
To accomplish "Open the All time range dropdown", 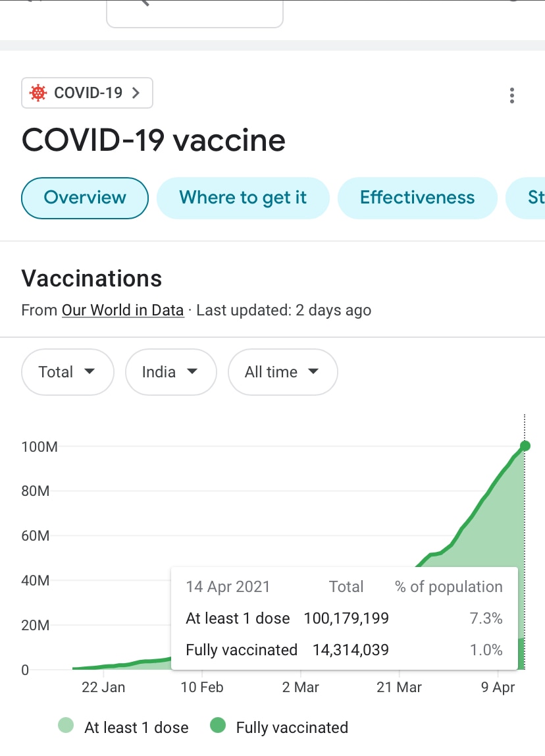I will [282, 372].
